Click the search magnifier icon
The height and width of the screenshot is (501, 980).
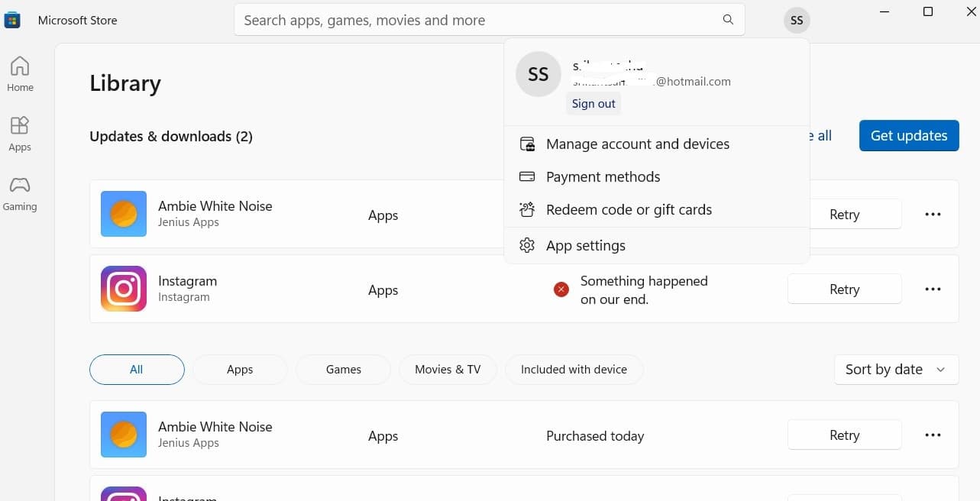(x=728, y=20)
